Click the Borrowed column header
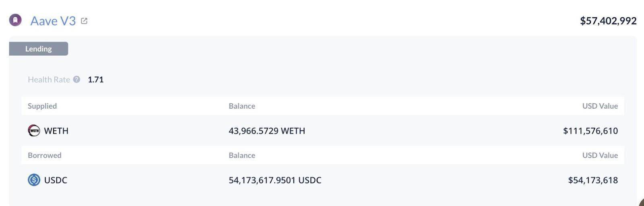 click(45, 155)
